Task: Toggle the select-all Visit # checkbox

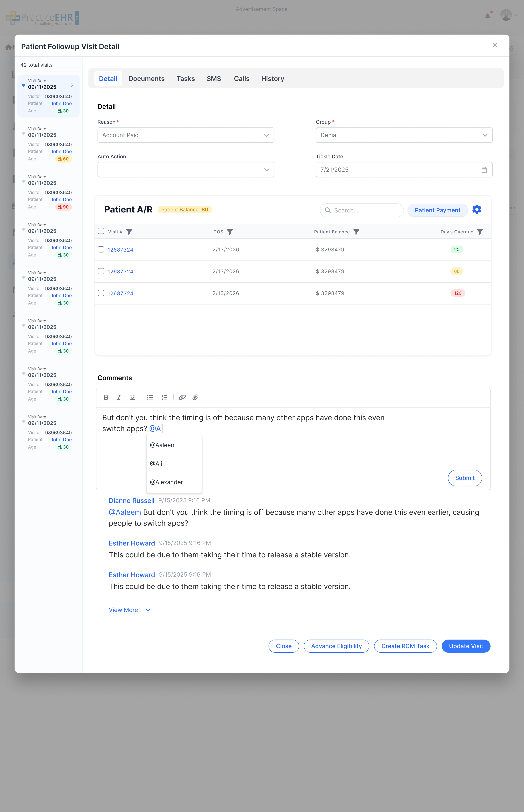Action: click(101, 231)
